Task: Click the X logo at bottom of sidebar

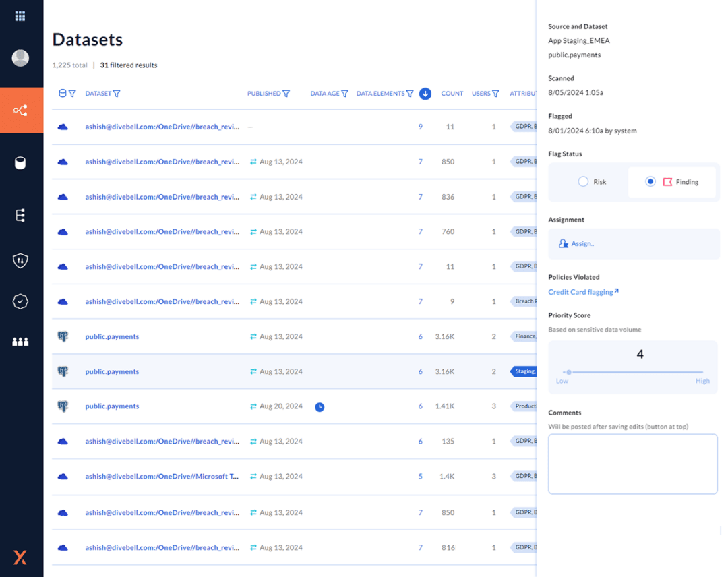Action: click(x=20, y=557)
